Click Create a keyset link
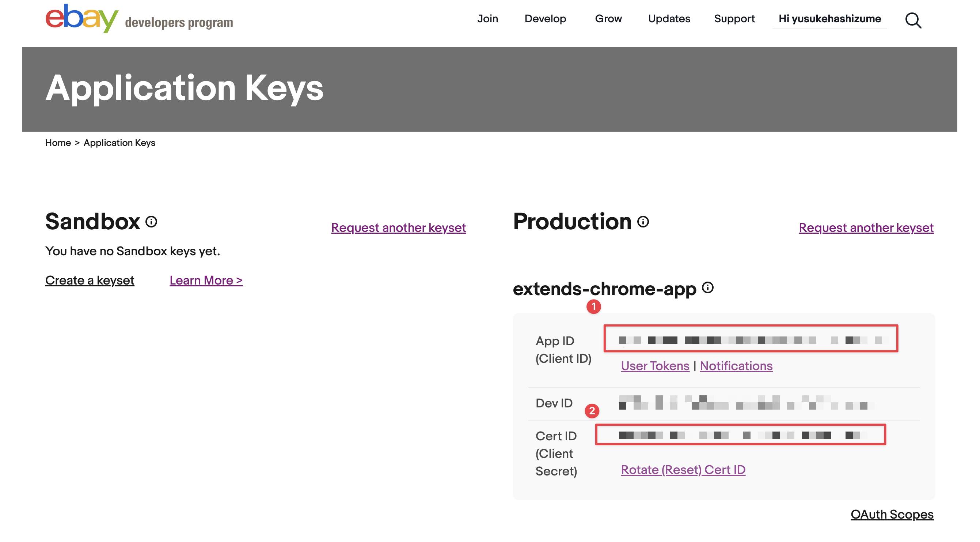 click(x=90, y=281)
